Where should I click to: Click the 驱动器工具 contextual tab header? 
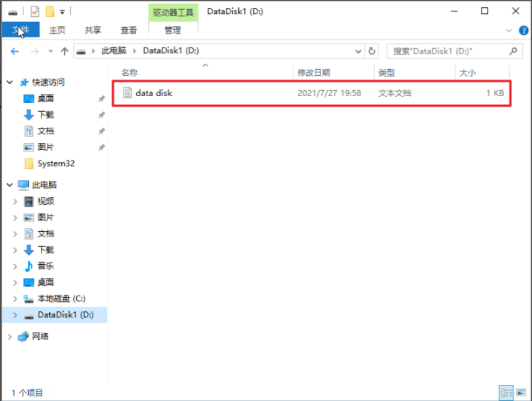(x=173, y=13)
